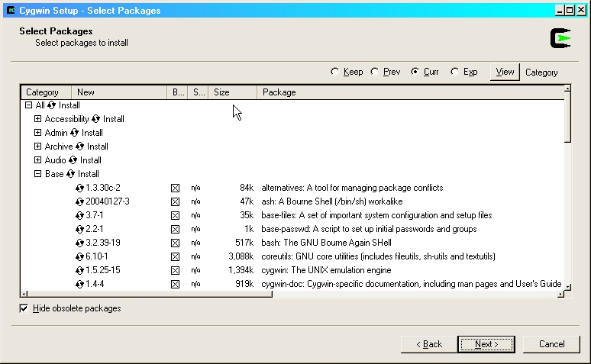The width and height of the screenshot is (591, 364).
Task: Click the Next button
Action: point(486,344)
